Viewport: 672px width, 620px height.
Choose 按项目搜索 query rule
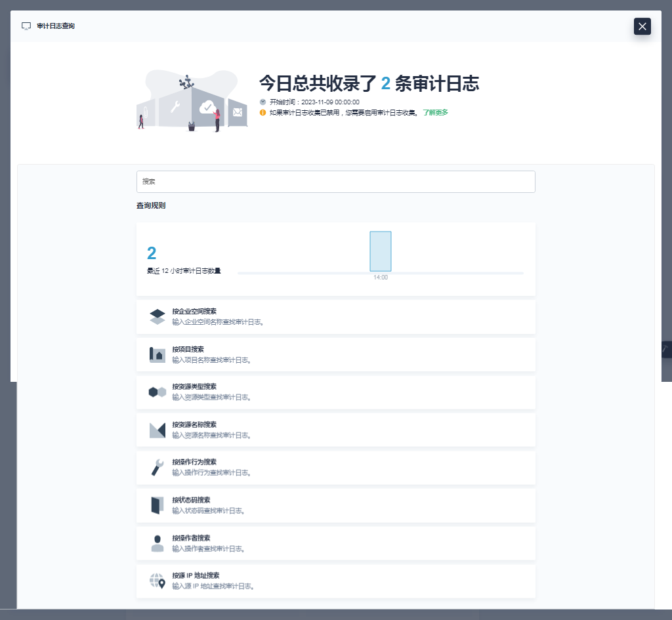click(x=335, y=355)
